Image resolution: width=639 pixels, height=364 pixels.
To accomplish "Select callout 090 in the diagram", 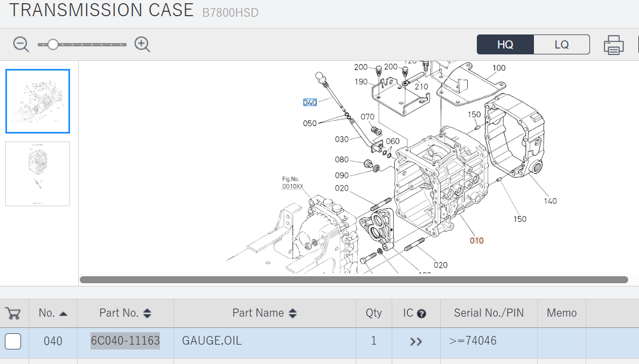I will pos(342,176).
